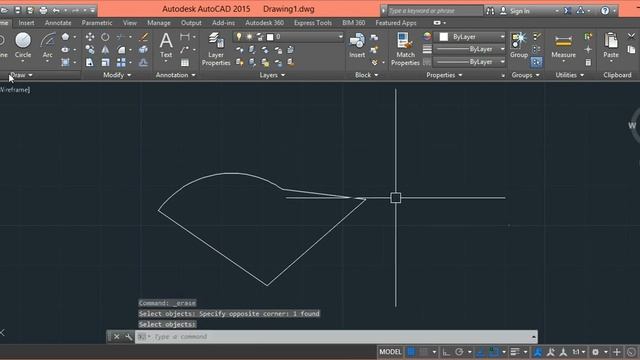Screen dimensions: 640x360
Task: Expand the Modify panel
Action: 118,75
